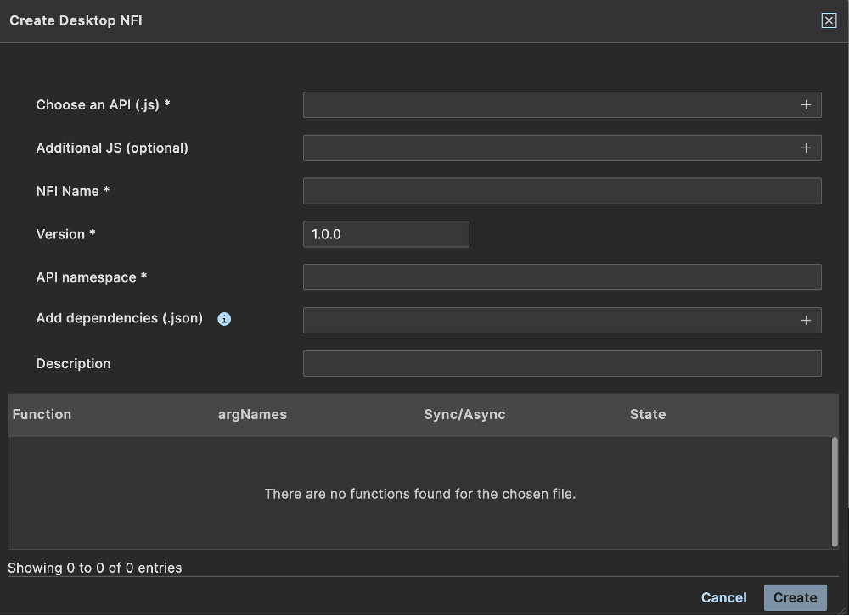Click the plus icon for Additional JS
The height and width of the screenshot is (616, 849).
806,148
